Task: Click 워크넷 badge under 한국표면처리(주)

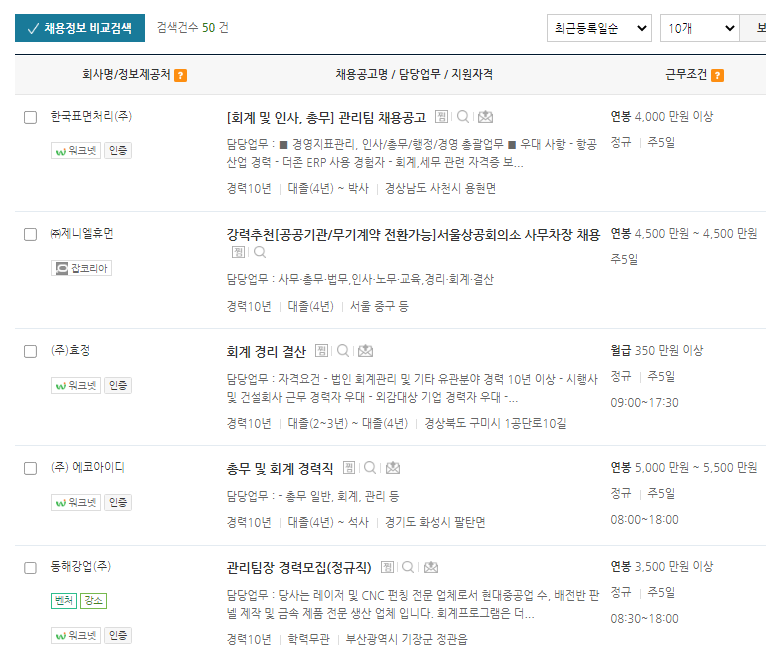Action: (x=76, y=150)
